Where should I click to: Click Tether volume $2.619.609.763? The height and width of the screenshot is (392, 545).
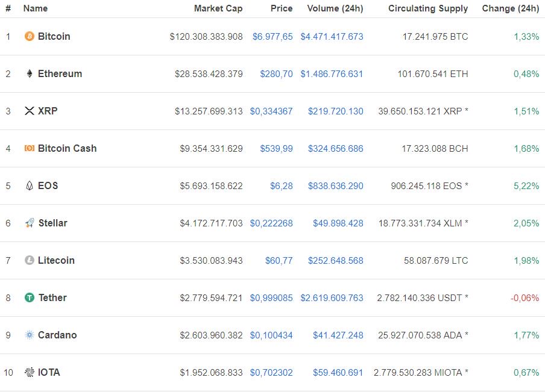click(x=332, y=298)
